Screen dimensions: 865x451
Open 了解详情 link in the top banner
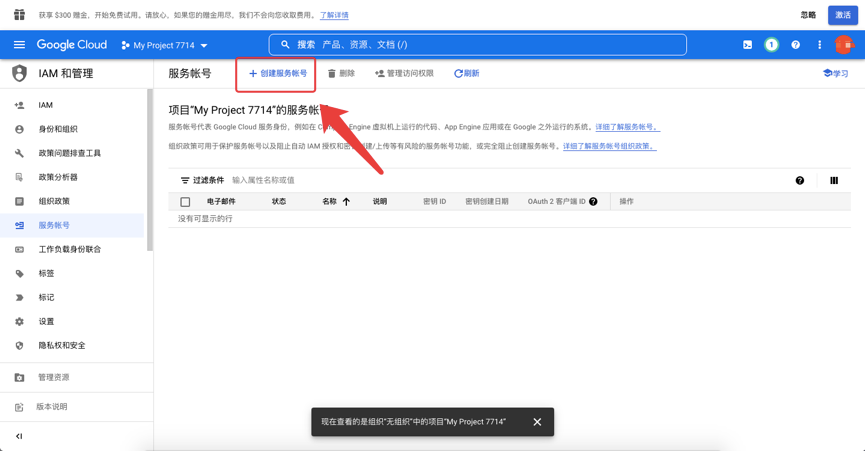pyautogui.click(x=334, y=15)
